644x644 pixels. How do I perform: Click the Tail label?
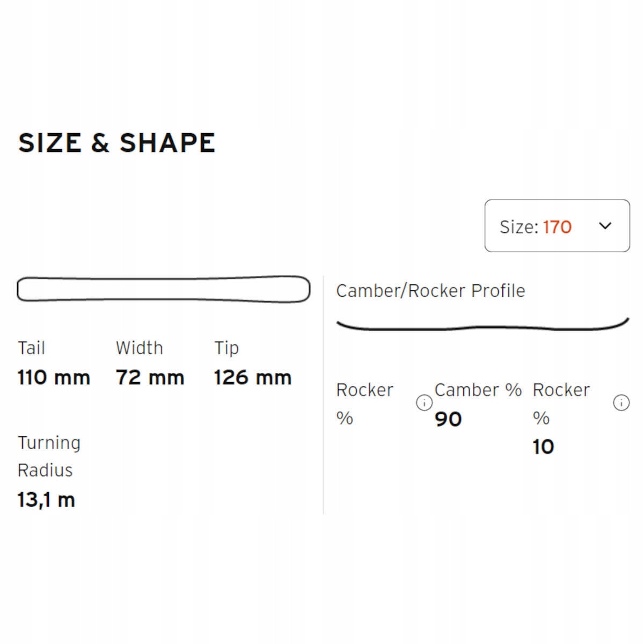pos(31,348)
